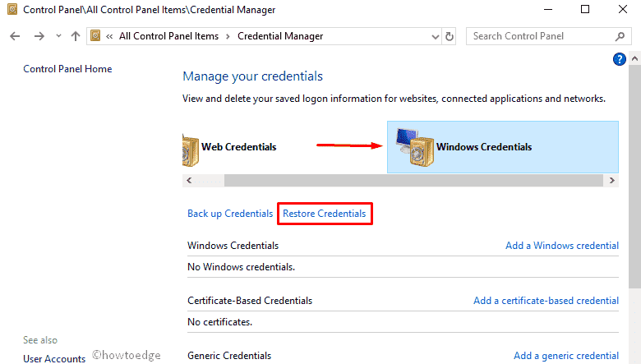Refresh the Credential Manager page
641x364 pixels.
pos(450,36)
